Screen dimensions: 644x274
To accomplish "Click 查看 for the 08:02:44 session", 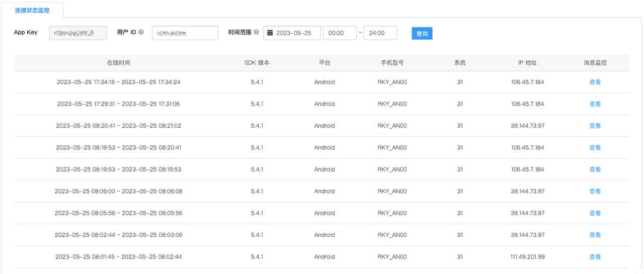I will (x=595, y=235).
